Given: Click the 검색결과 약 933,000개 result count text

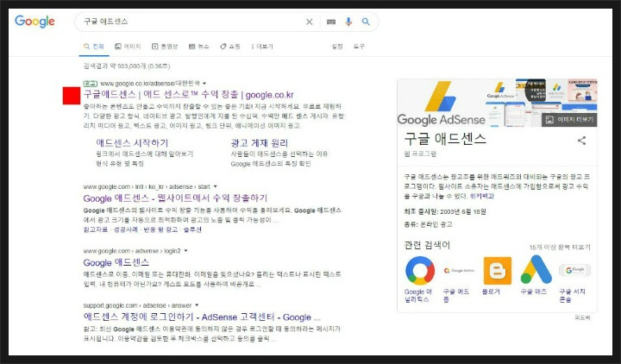Looking at the screenshot, I should [127, 66].
